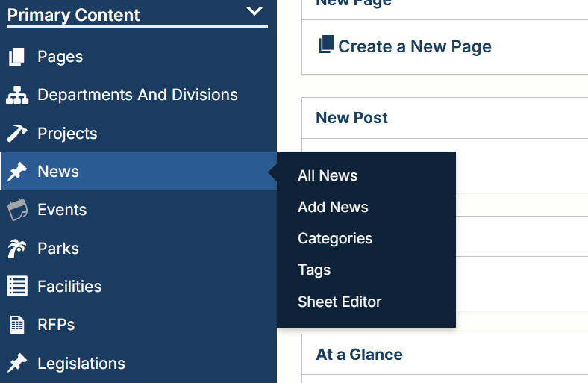The width and height of the screenshot is (588, 383).
Task: Select Add News in the flyout menu
Action: tap(333, 207)
